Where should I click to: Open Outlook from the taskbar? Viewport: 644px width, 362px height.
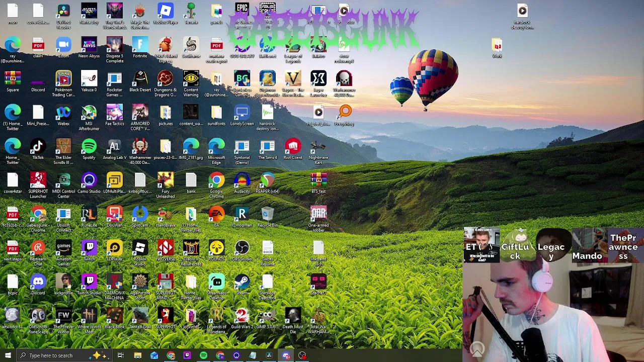click(154, 355)
